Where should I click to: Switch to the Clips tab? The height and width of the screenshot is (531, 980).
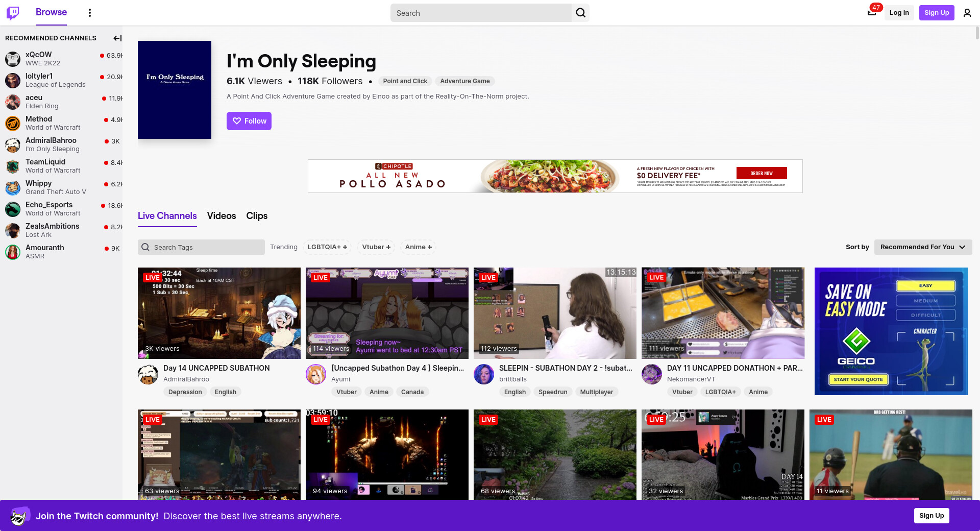[257, 216]
